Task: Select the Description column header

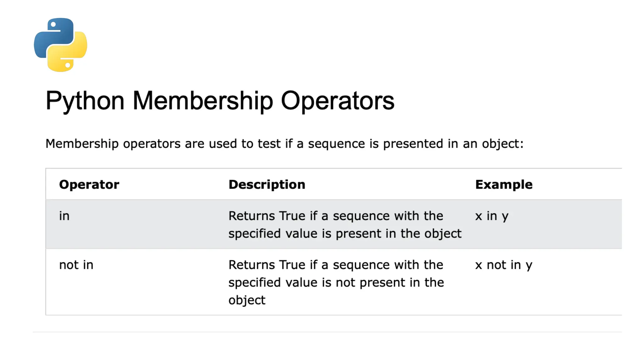Action: click(x=267, y=184)
